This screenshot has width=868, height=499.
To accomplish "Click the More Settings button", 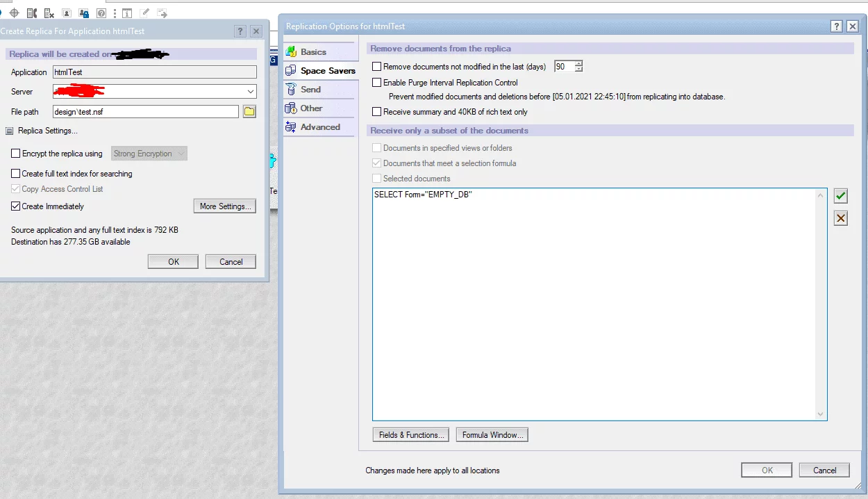I will tap(224, 206).
